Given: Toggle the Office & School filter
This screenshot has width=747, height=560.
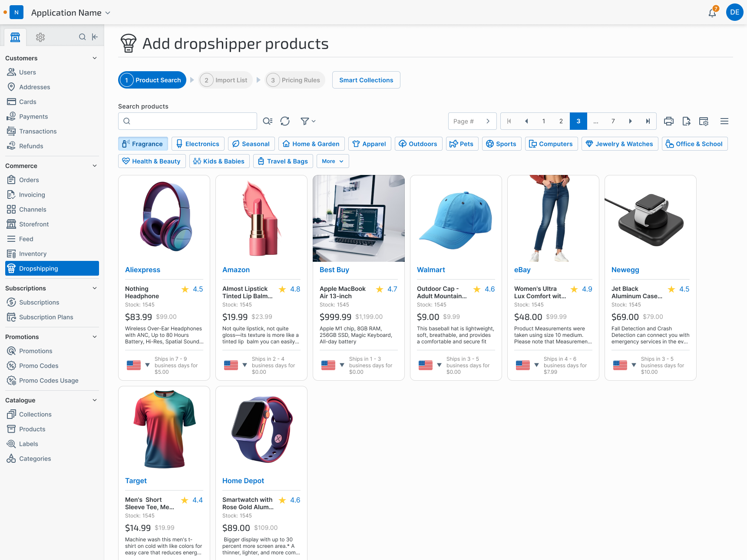Looking at the screenshot, I should 695,144.
